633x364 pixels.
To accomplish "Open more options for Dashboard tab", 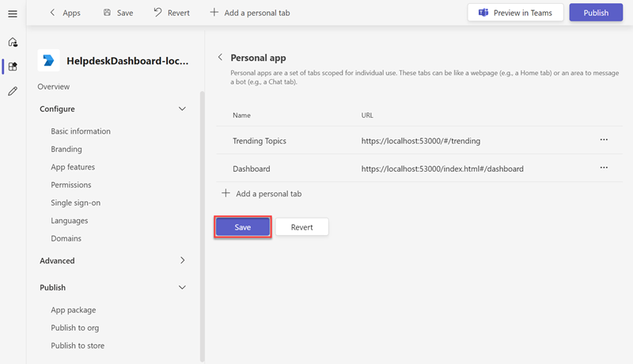I will (x=604, y=168).
